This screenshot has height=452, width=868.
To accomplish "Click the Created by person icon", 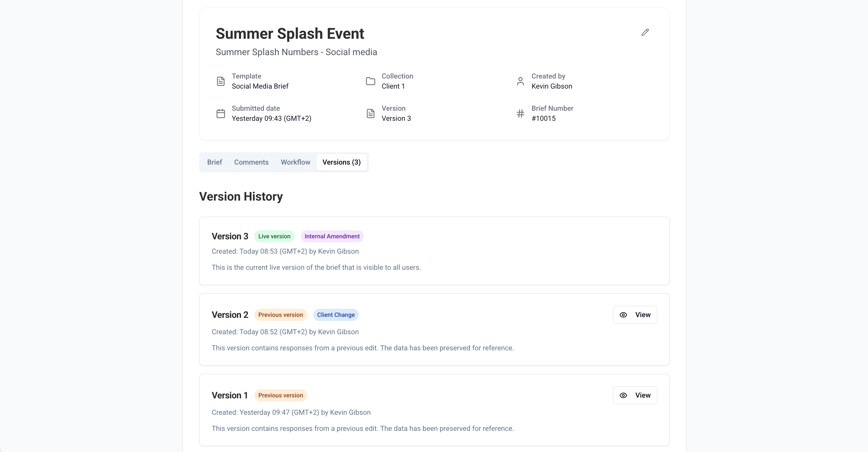I will point(520,81).
